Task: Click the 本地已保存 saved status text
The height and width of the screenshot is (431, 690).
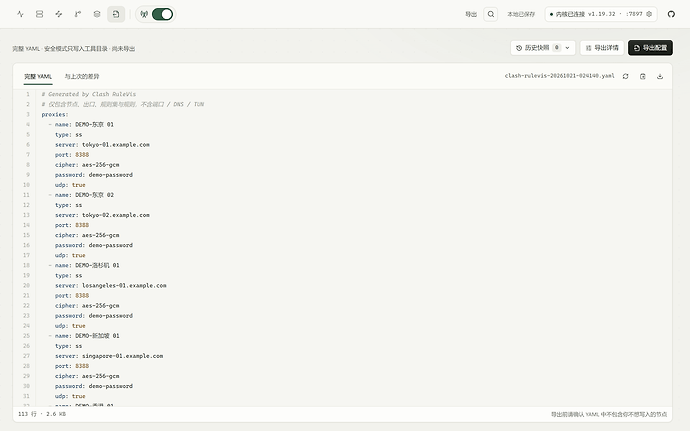Action: 521,14
